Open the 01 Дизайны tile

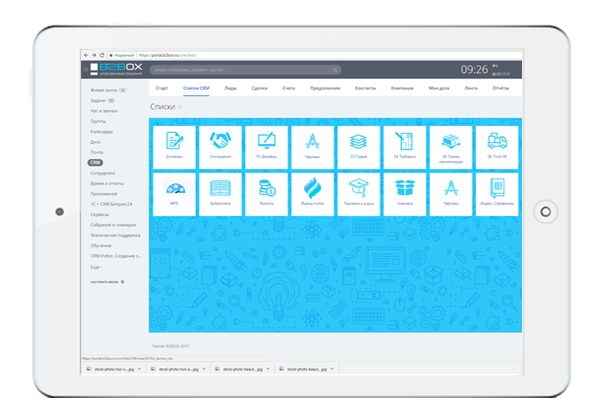tap(266, 145)
